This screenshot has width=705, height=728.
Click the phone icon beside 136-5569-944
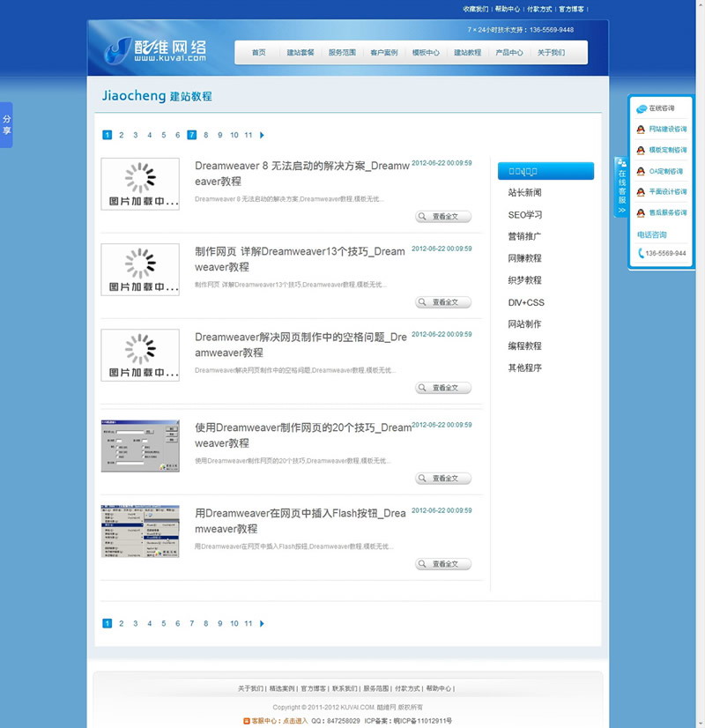[641, 253]
